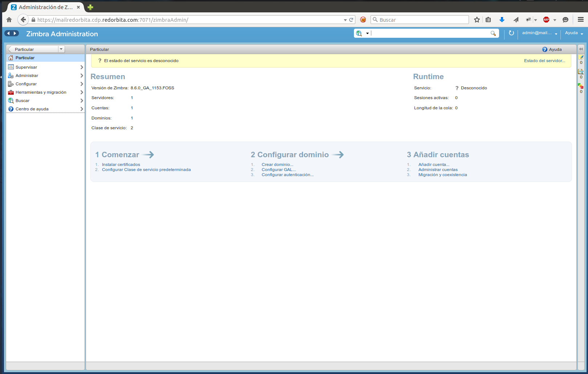
Task: Open the search type dropdown arrow
Action: pos(367,33)
